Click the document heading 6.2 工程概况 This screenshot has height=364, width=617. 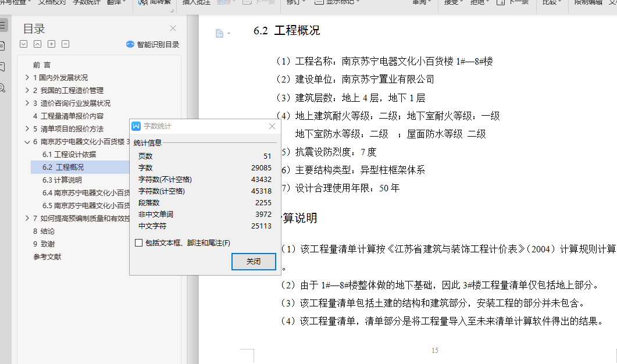pyautogui.click(x=287, y=31)
